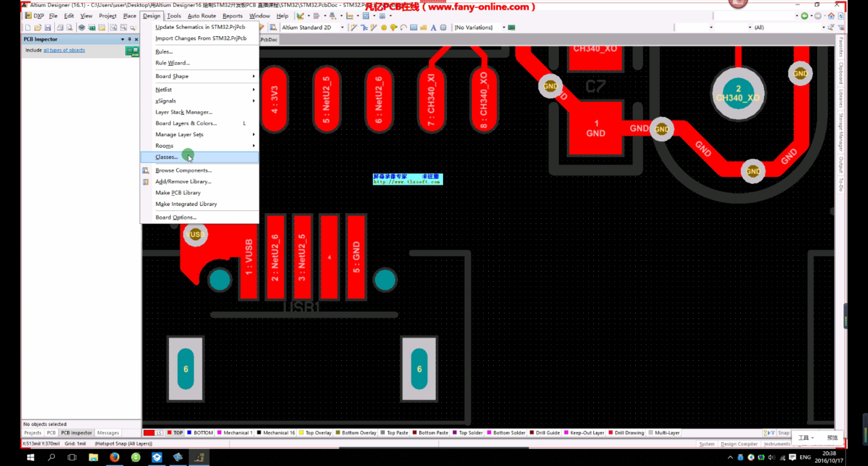This screenshot has height=466, width=868.
Task: Click the Design Compiler button
Action: point(739,444)
